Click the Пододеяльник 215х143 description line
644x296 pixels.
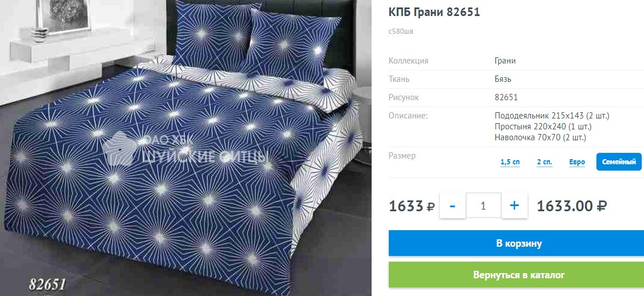click(552, 116)
